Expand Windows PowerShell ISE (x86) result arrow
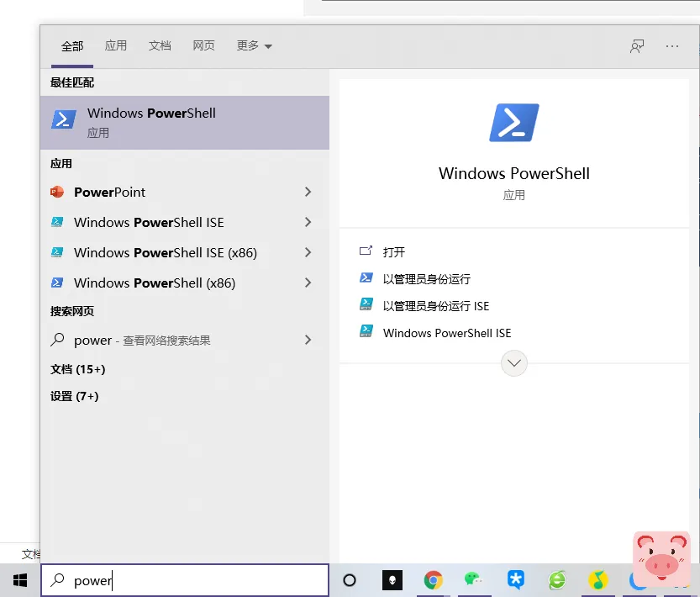Image resolution: width=700 pixels, height=597 pixels. [308, 252]
